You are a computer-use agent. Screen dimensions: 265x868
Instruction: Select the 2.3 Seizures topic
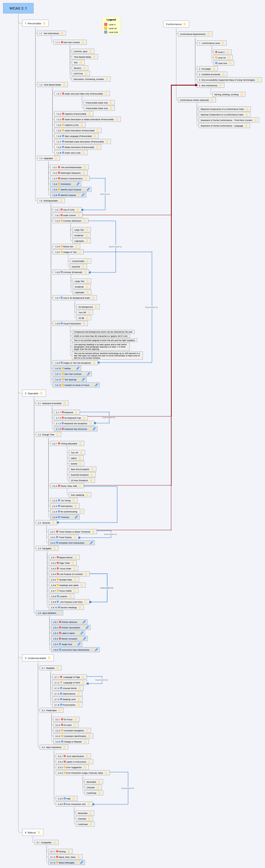(46, 523)
